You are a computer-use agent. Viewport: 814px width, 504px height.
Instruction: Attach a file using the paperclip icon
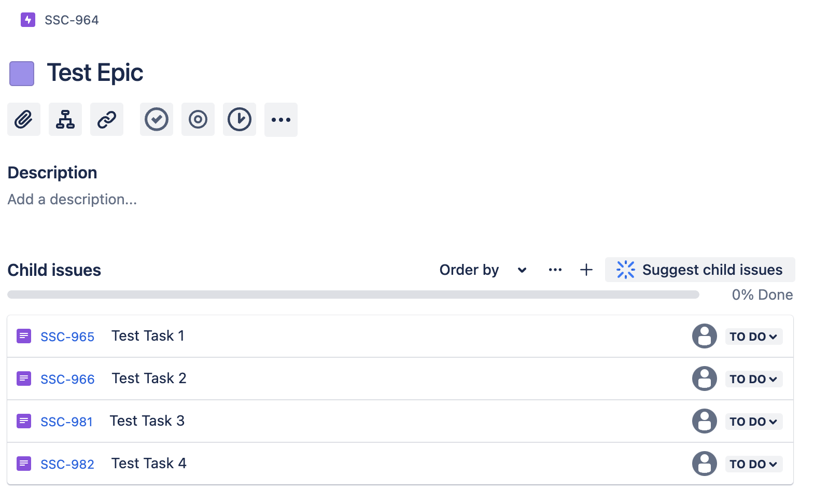coord(23,119)
